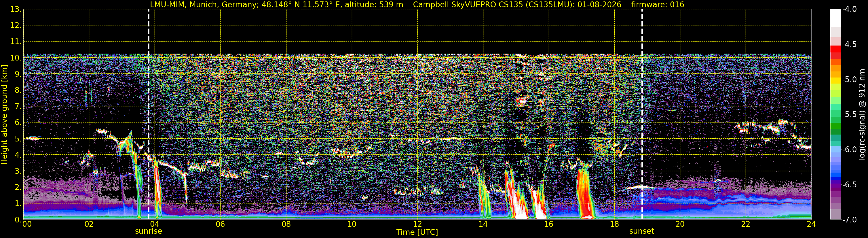Click the '12.' height tick label
The width and height of the screenshot is (868, 238).
16,26
